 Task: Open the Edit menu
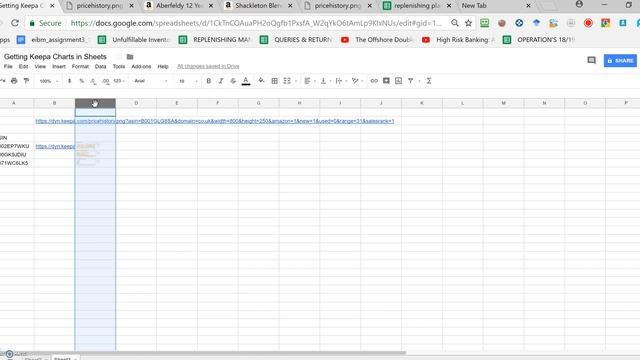tap(24, 67)
